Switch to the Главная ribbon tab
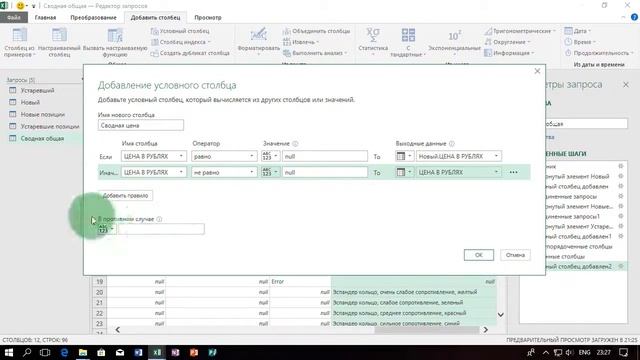Image resolution: width=640 pixels, height=360 pixels. tap(45, 18)
